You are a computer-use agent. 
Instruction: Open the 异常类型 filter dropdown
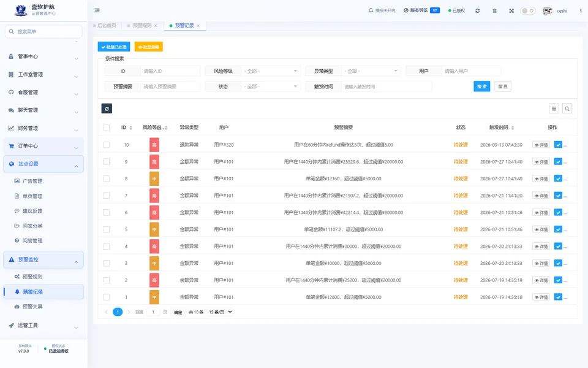pos(371,71)
